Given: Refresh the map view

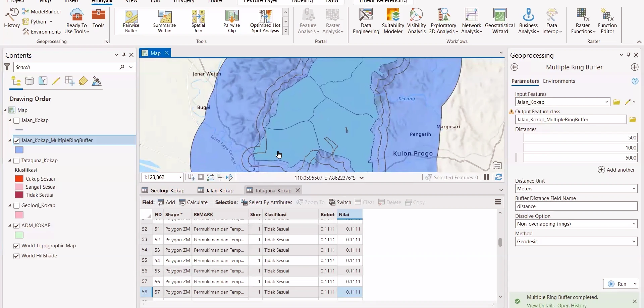Looking at the screenshot, I should (499, 177).
